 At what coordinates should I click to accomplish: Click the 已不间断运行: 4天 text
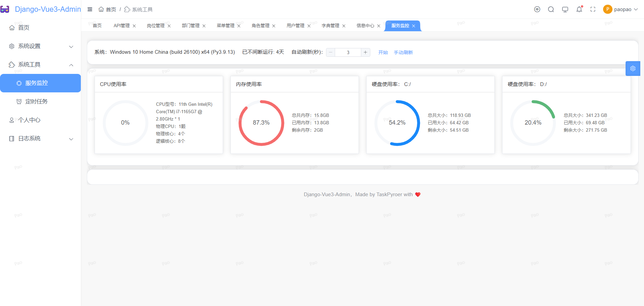(263, 52)
